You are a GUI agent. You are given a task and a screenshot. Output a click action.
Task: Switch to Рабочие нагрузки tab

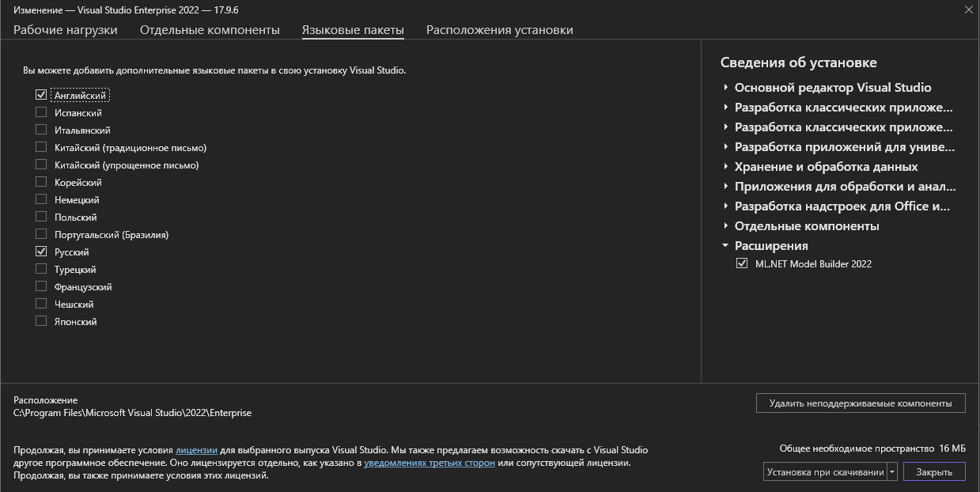[x=66, y=30]
